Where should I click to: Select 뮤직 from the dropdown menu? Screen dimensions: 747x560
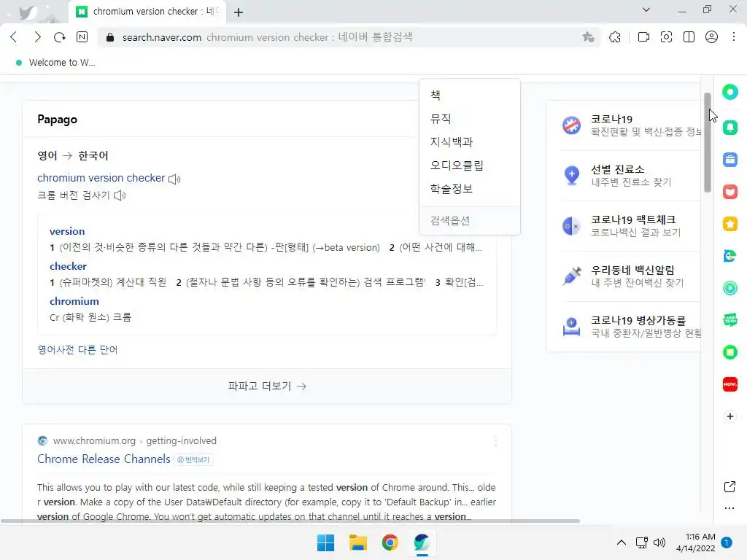point(469,118)
